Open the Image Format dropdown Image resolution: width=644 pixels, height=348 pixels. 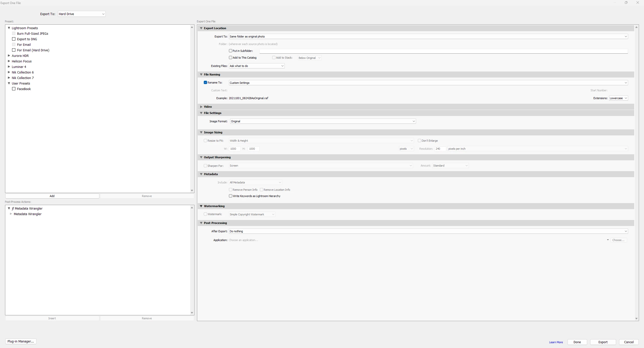(323, 121)
